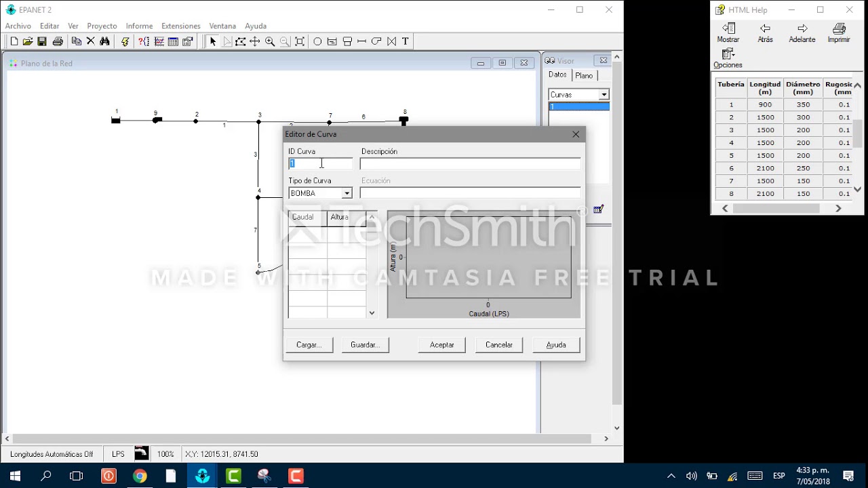Create a graph with Graph icon

159,41
